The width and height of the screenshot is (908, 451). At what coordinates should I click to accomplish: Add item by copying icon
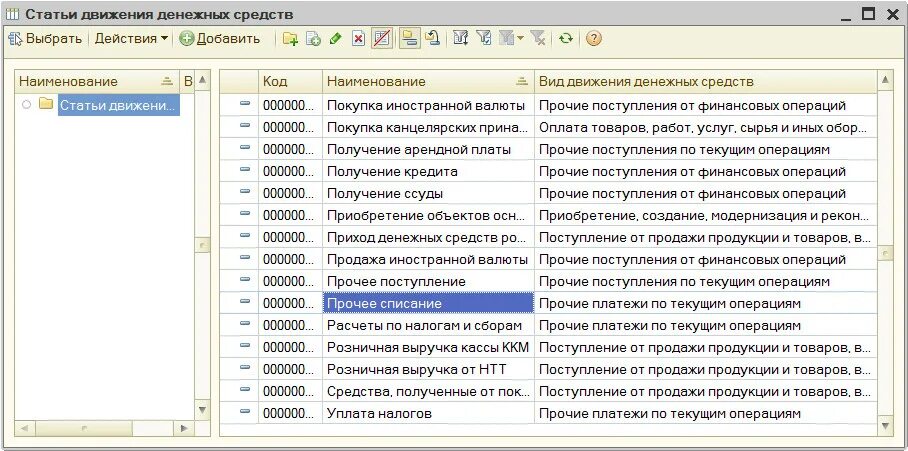[313, 39]
